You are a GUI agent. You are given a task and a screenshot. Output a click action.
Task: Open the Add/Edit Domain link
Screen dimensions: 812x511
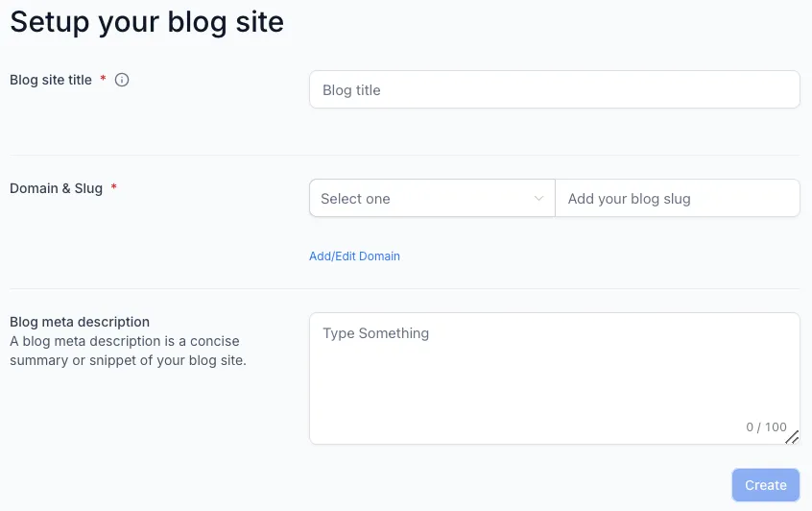pyautogui.click(x=355, y=256)
